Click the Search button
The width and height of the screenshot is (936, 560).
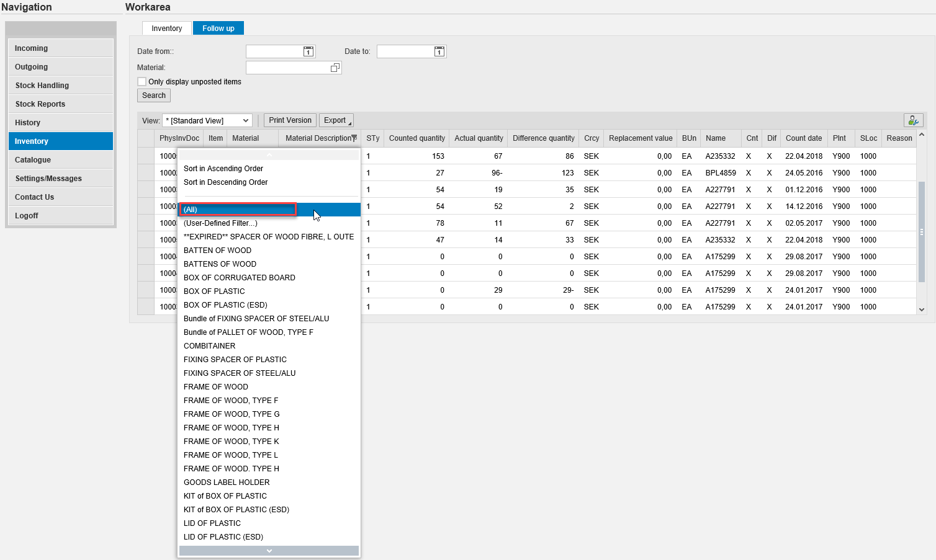tap(154, 96)
